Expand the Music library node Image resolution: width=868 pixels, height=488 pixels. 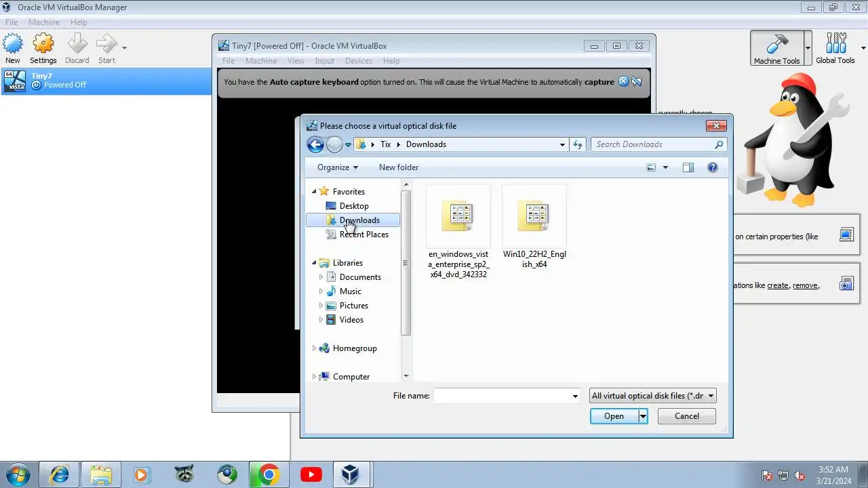coord(321,291)
